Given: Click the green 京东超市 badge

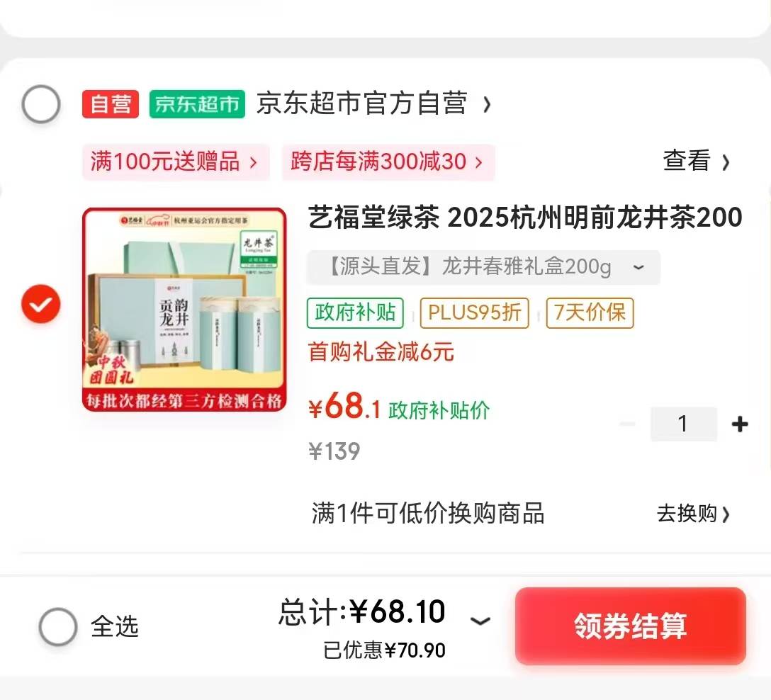Looking at the screenshot, I should point(197,104).
